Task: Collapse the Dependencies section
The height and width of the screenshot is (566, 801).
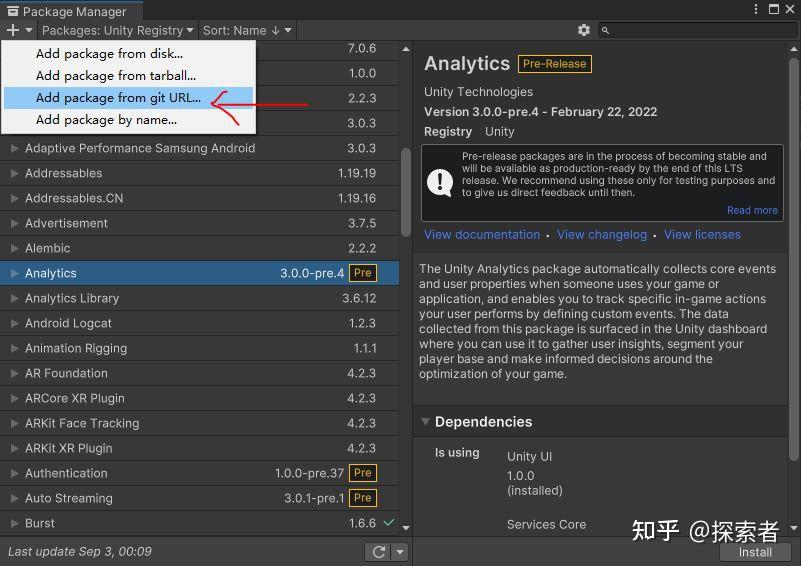Action: pyautogui.click(x=425, y=422)
